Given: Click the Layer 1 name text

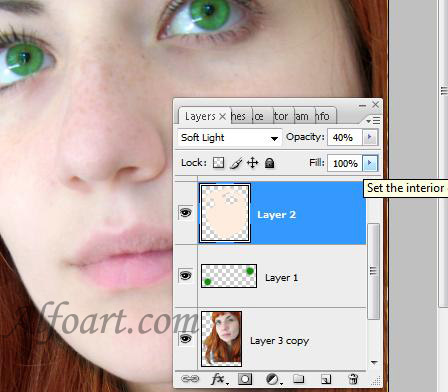Looking at the screenshot, I should coord(281,278).
